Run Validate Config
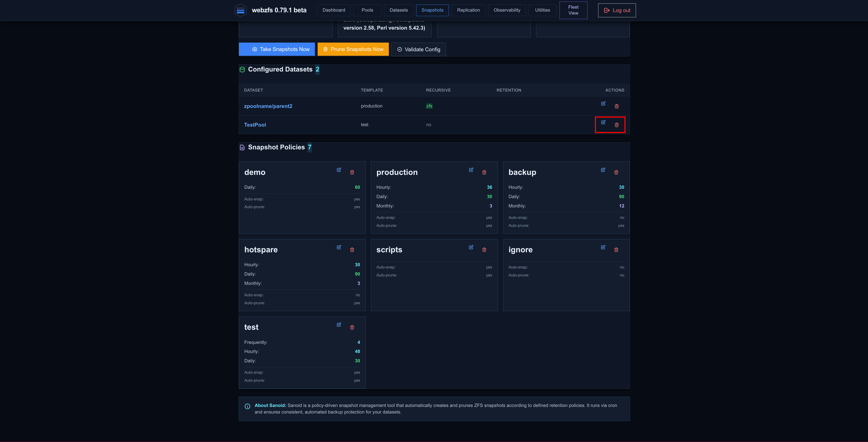The height and width of the screenshot is (442, 868). pyautogui.click(x=418, y=49)
